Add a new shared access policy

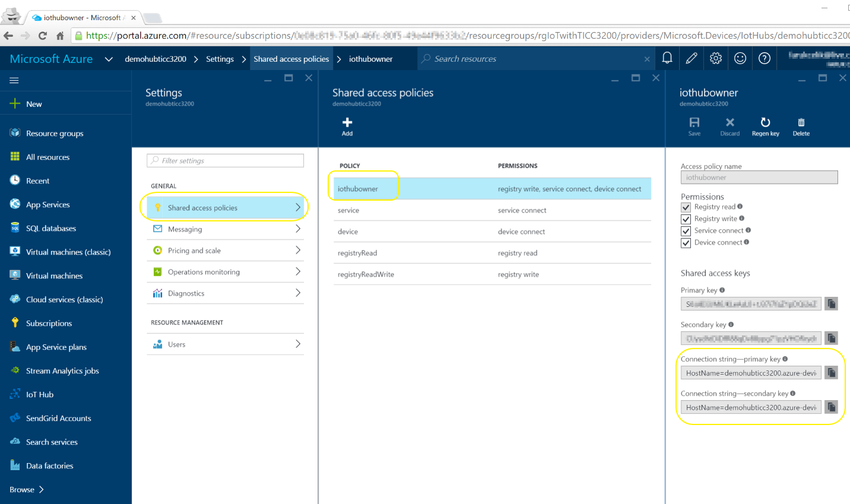coord(347,126)
